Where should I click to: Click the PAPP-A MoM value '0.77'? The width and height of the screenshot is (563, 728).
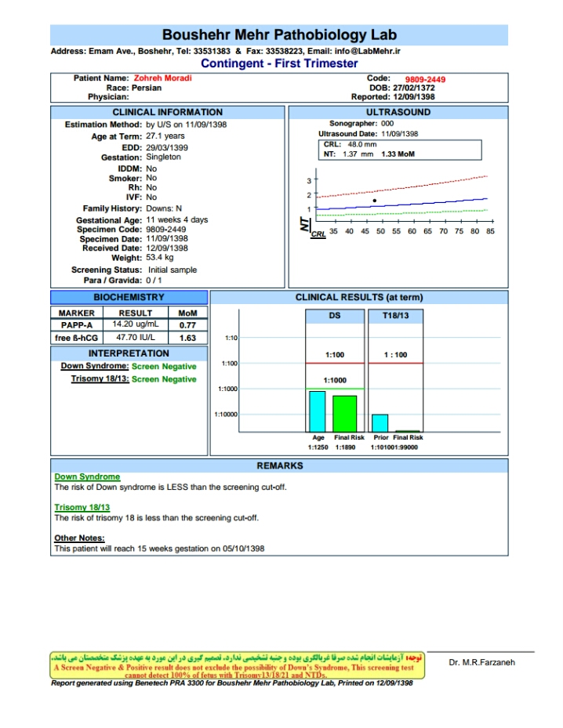187,325
